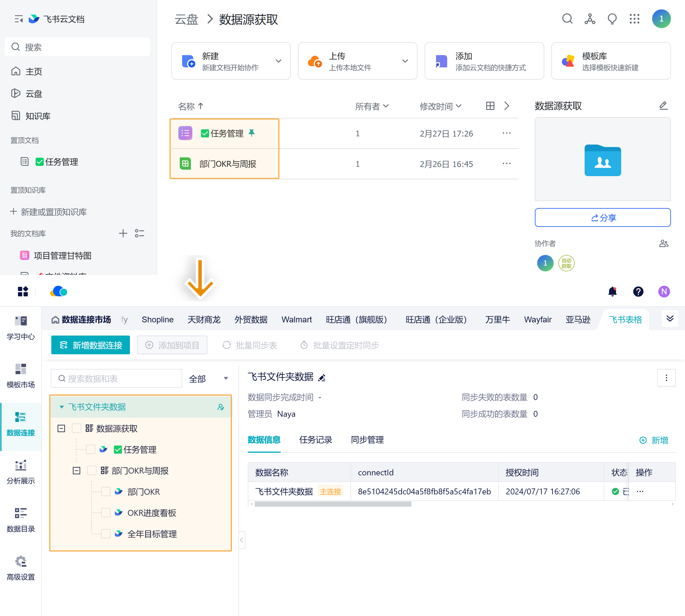Select the 数据信息 tab

pyautogui.click(x=264, y=440)
